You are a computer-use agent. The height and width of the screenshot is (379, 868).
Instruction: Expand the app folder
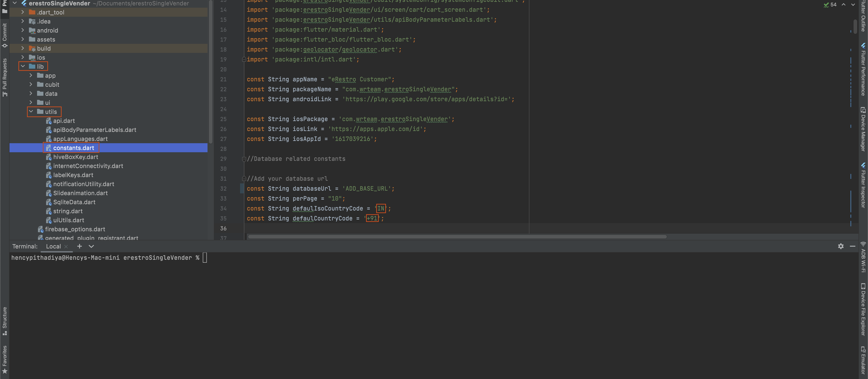pyautogui.click(x=31, y=75)
